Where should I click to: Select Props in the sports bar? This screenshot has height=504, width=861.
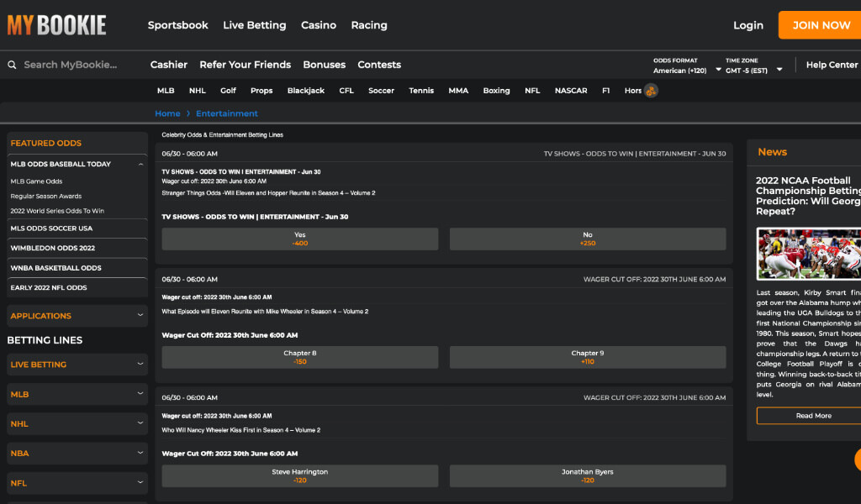point(261,91)
